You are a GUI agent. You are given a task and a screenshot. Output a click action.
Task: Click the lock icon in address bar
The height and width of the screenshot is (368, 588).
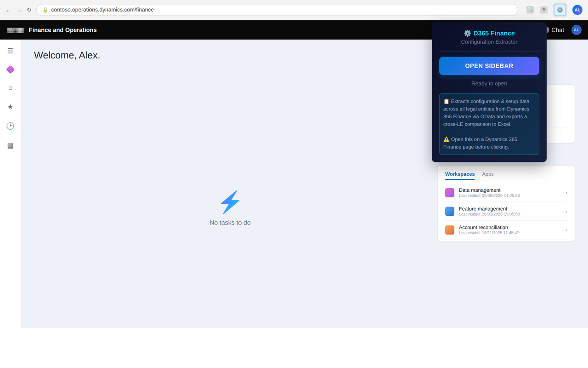[x=45, y=10]
